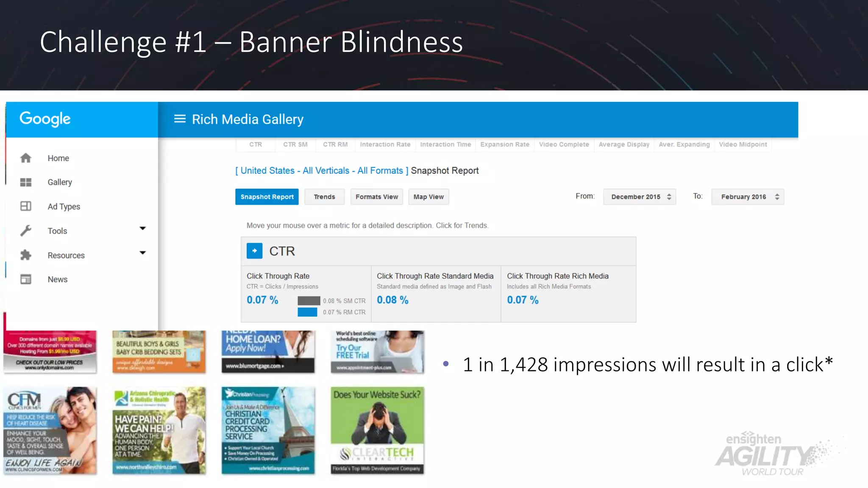Image resolution: width=868 pixels, height=488 pixels.
Task: Open the United States filter link
Action: coord(267,171)
